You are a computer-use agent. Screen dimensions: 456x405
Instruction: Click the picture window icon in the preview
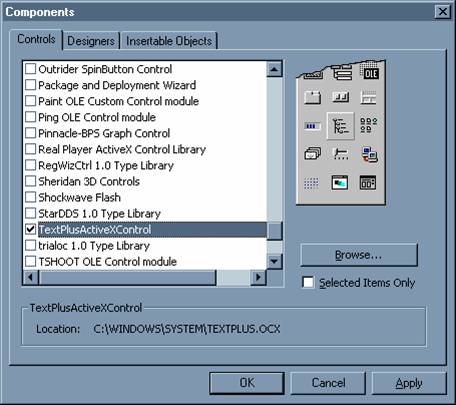coord(340,183)
